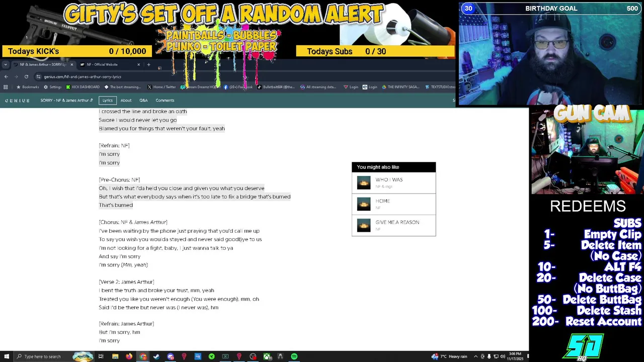
Task: Open Task View in the taskbar
Action: point(101,356)
